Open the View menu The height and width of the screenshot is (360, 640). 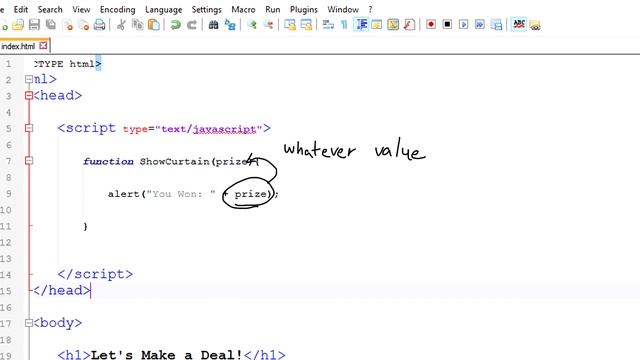point(81,9)
